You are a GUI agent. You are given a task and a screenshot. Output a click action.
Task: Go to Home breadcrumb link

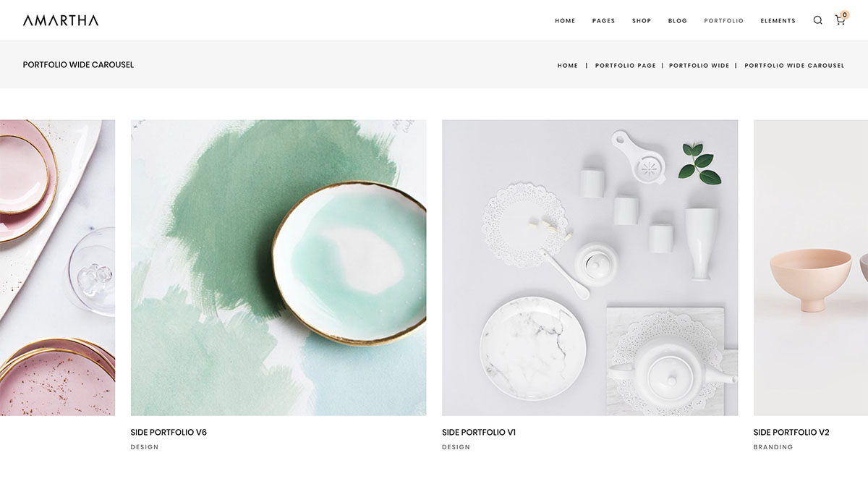[x=568, y=65]
